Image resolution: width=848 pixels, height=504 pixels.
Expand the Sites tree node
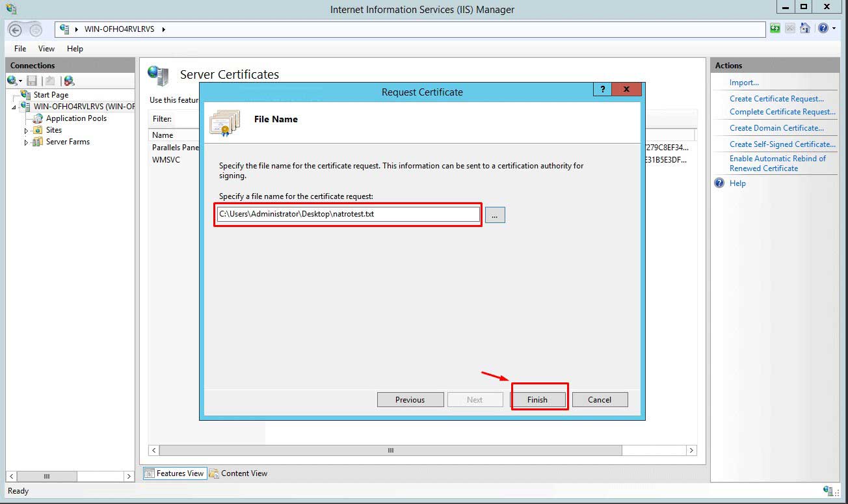[27, 131]
